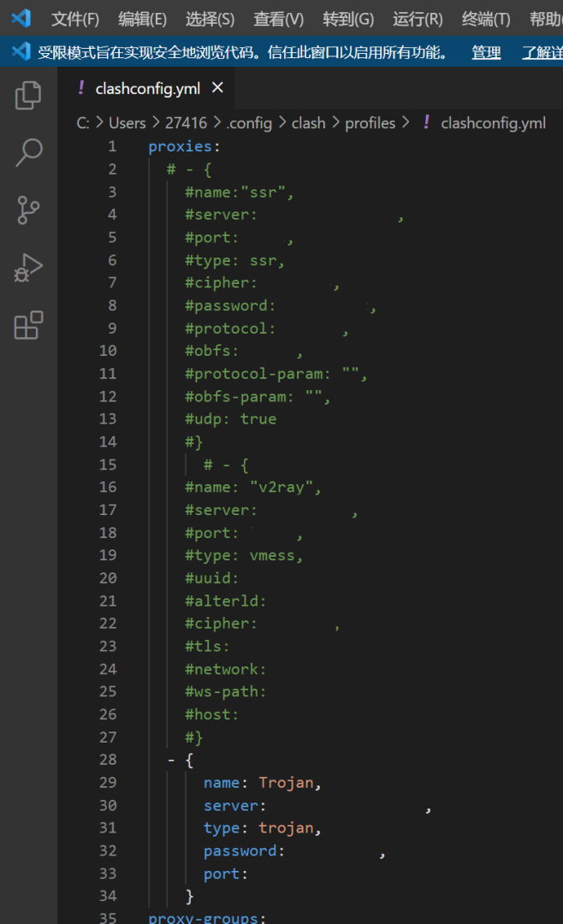Image resolution: width=563 pixels, height=924 pixels.
Task: Click line number 28 in the gutter
Action: click(108, 760)
